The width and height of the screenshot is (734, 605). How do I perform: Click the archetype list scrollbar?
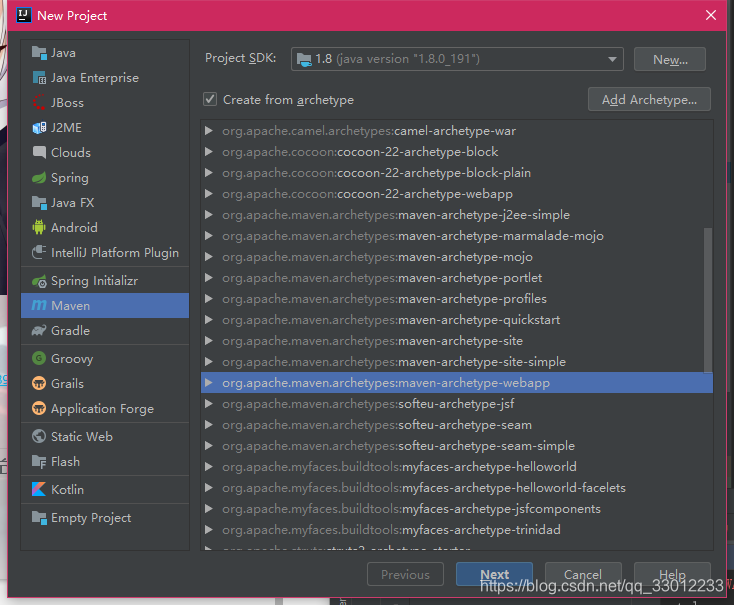[708, 300]
